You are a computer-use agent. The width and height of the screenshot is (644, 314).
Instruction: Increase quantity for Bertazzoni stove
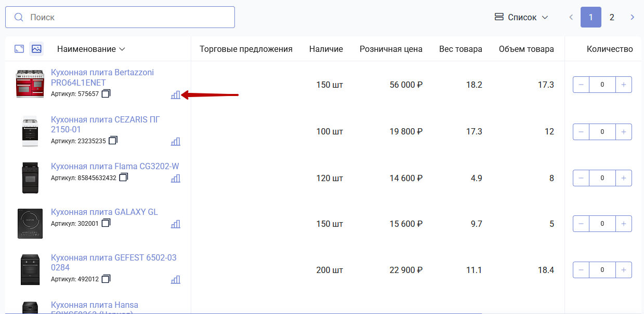624,85
